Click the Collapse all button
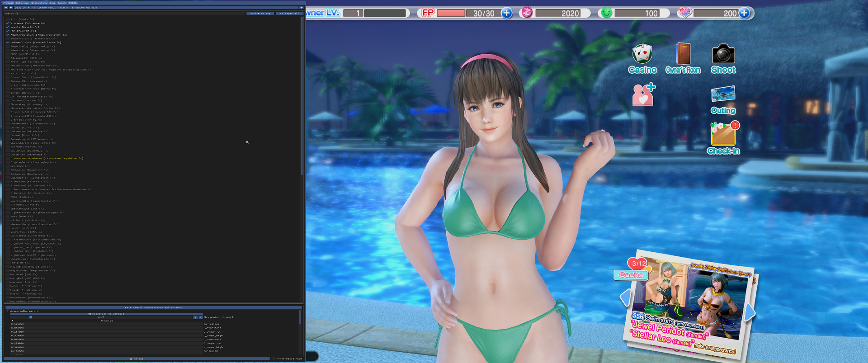 click(290, 14)
